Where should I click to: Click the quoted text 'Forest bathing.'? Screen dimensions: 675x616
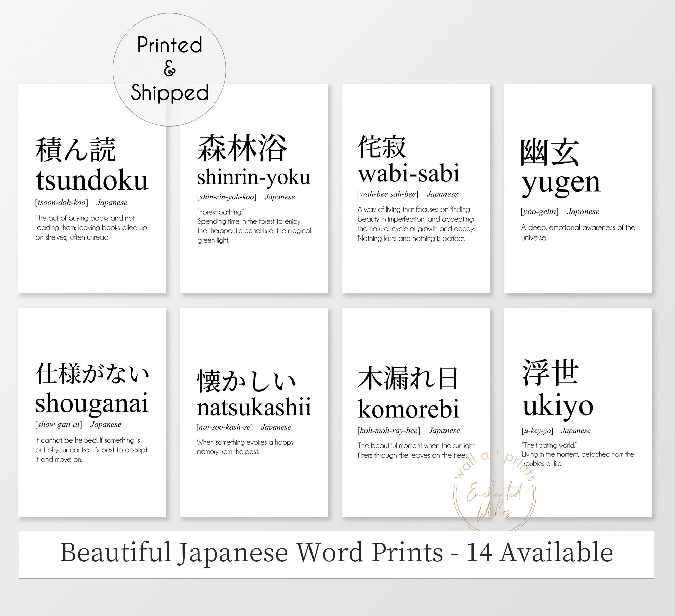point(221,212)
